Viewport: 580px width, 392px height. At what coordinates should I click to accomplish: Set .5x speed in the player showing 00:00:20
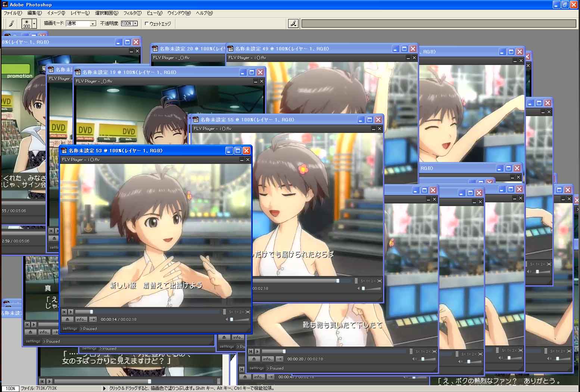click(418, 351)
